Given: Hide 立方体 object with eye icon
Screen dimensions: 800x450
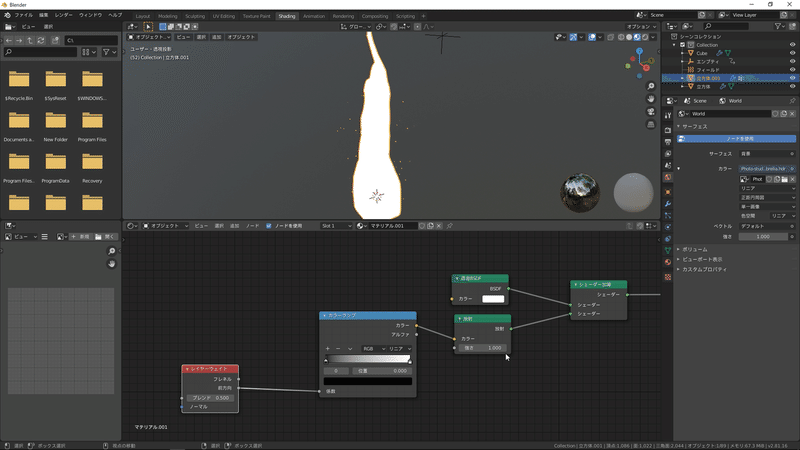Looking at the screenshot, I should pyautogui.click(x=792, y=86).
